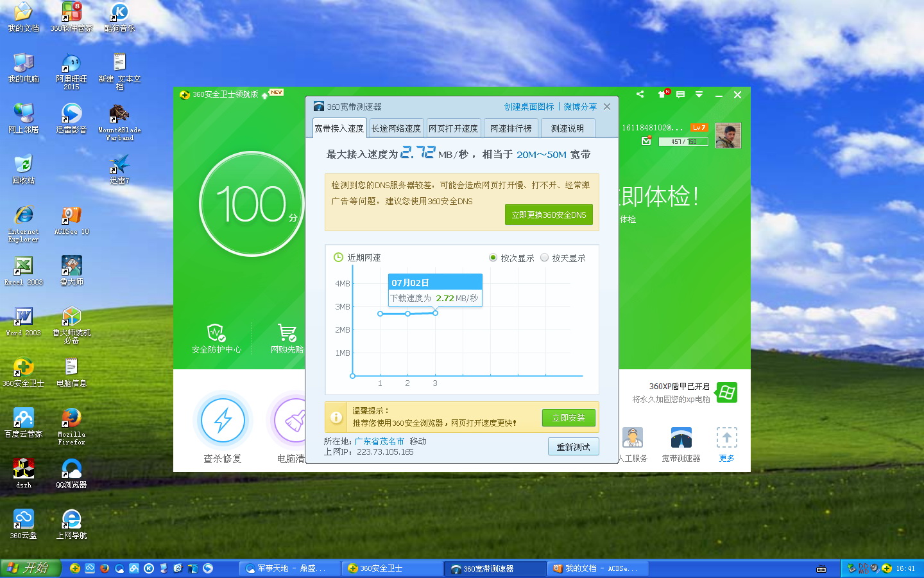Open the 宽带测速器 tool icon
The height and width of the screenshot is (578, 924).
coord(681,438)
